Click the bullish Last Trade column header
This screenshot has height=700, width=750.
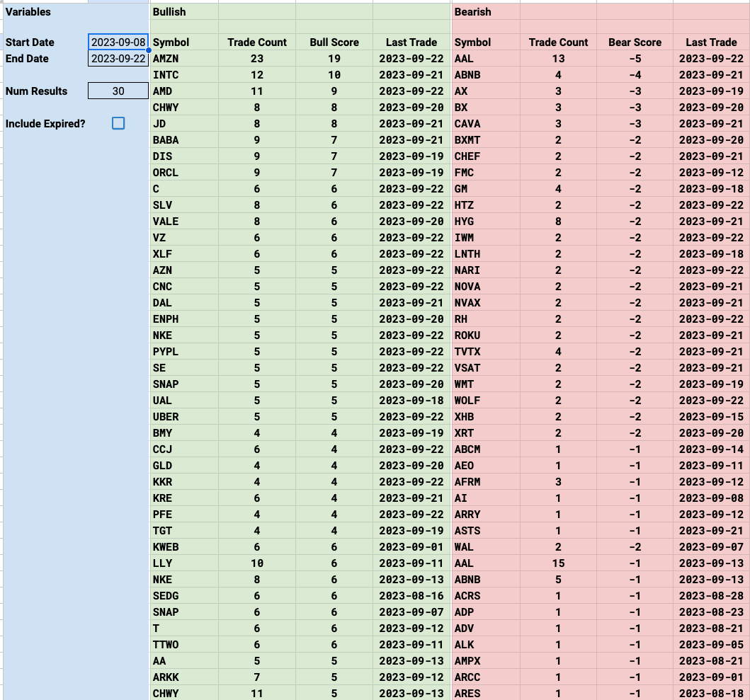click(411, 42)
